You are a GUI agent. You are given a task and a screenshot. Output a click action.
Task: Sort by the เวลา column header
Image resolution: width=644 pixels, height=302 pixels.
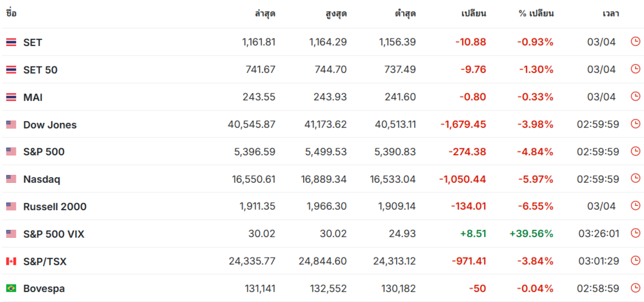tap(611, 14)
